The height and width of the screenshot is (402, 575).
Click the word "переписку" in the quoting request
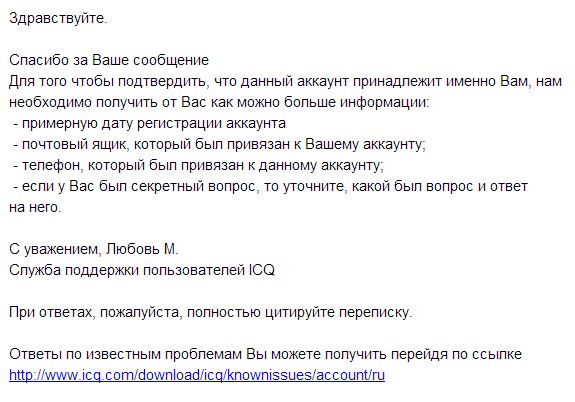(376, 313)
